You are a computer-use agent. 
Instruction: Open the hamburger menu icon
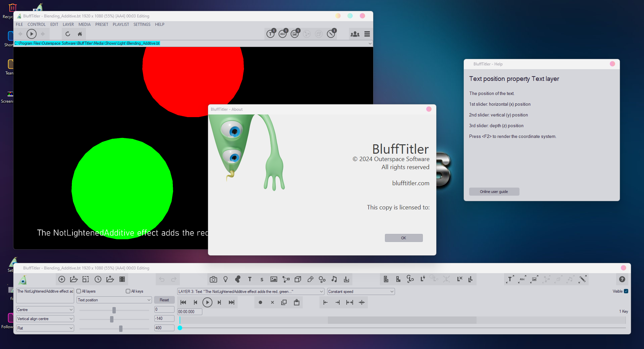point(367,34)
